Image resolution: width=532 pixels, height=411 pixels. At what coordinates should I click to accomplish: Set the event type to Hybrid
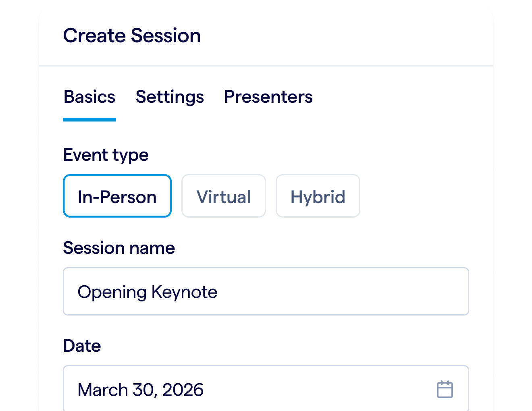[318, 196]
